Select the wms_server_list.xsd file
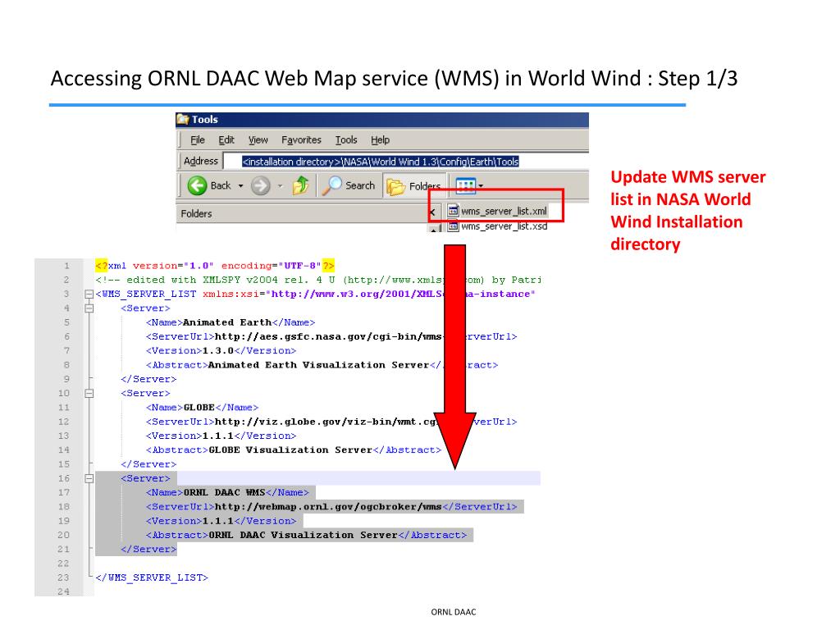Viewport: 840px width, 630px height. (x=497, y=226)
